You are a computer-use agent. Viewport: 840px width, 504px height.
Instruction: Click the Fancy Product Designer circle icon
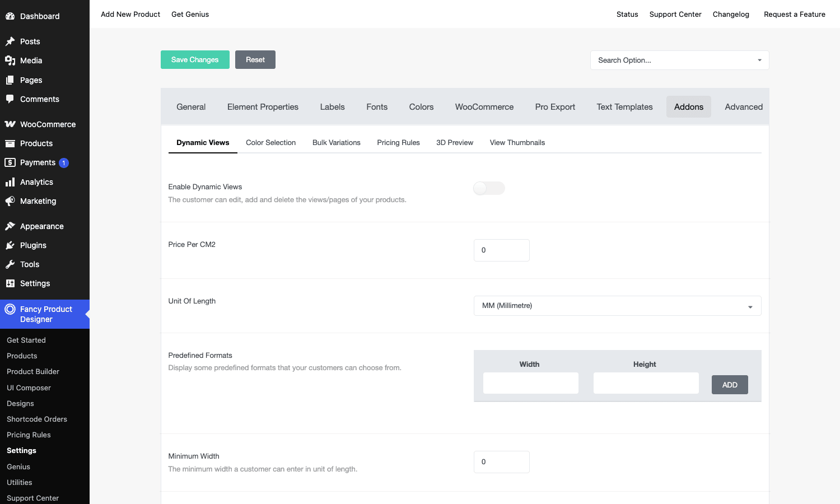[10, 309]
